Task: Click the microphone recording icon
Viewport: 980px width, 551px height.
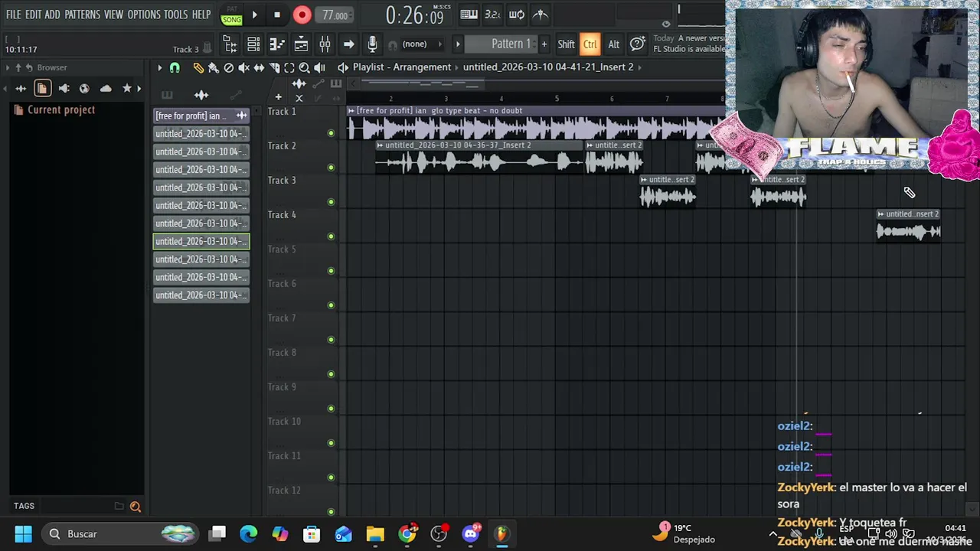Action: click(x=372, y=44)
